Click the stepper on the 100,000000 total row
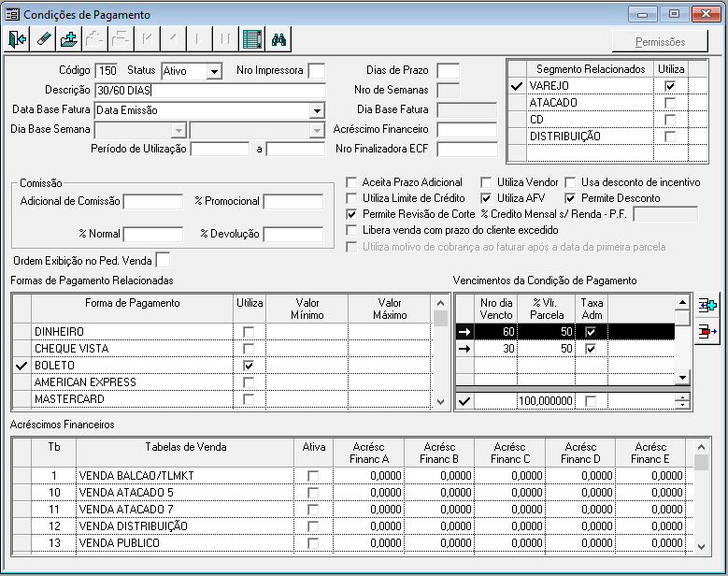Screen dimensions: 728x576 point(682,401)
